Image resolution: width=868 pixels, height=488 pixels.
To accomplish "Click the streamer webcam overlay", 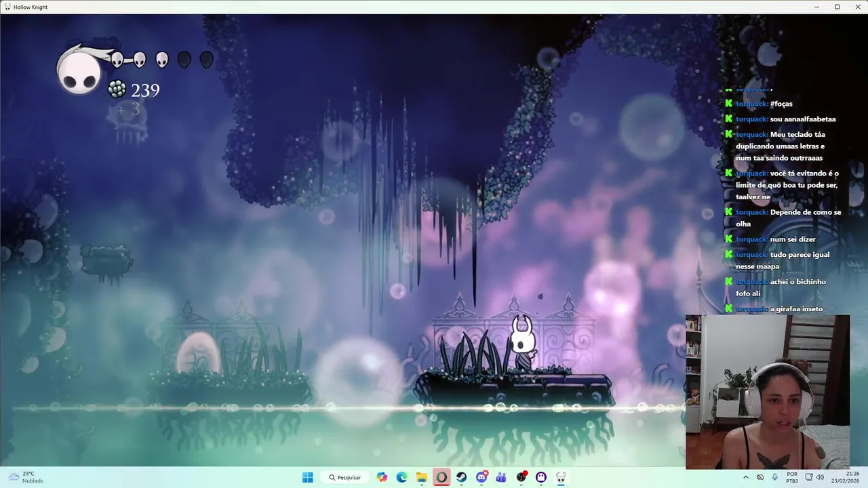I will [x=768, y=392].
